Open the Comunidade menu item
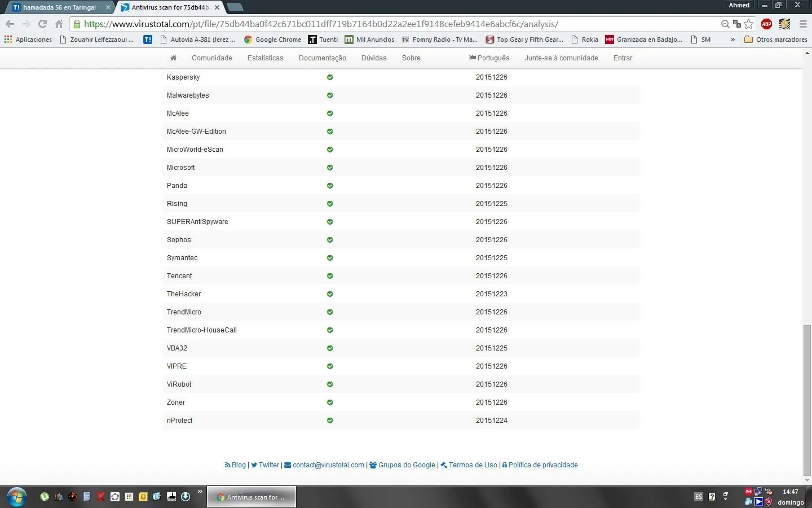Screen dimensions: 812x508 click(212, 58)
